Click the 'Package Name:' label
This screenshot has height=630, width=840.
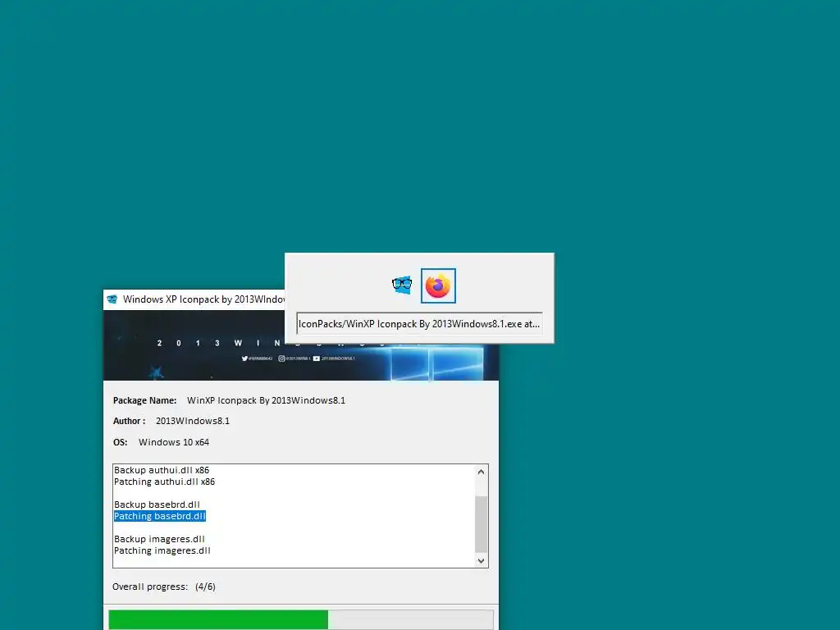coord(144,400)
